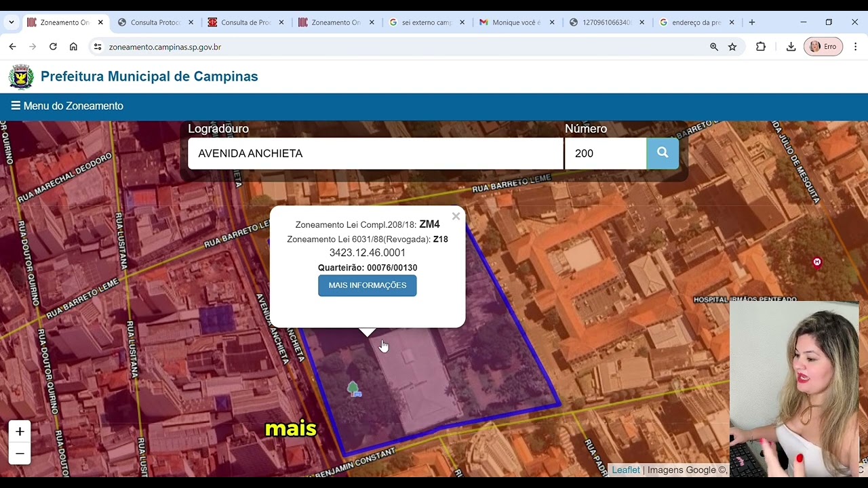Click the popup text Z18
The image size is (868, 488).
[x=440, y=239]
